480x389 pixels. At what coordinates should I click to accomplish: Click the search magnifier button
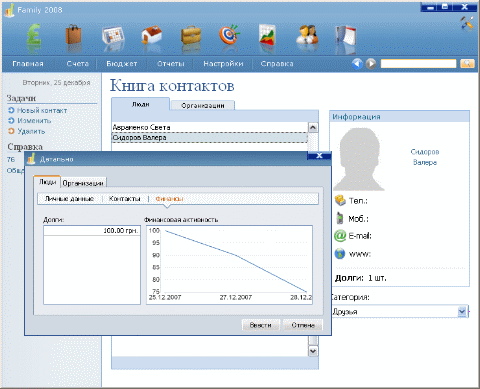pos(467,63)
